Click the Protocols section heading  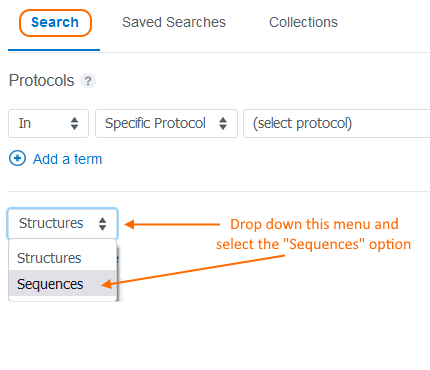pos(42,80)
